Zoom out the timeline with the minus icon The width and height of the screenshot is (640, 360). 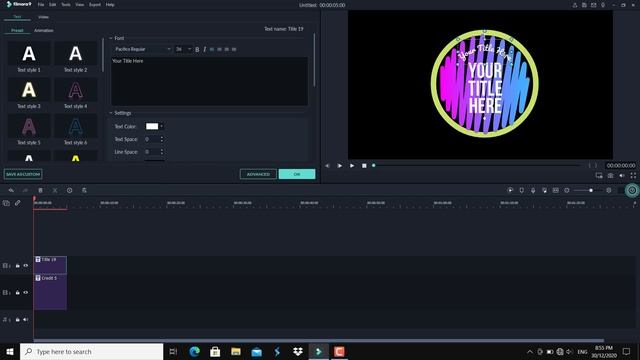click(567, 190)
